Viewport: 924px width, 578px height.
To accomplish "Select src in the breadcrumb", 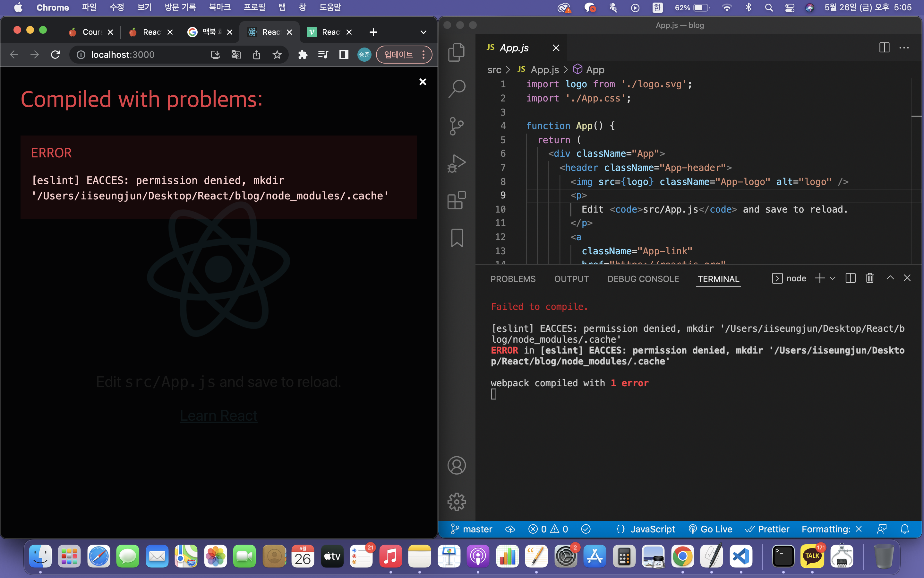I will pos(494,70).
